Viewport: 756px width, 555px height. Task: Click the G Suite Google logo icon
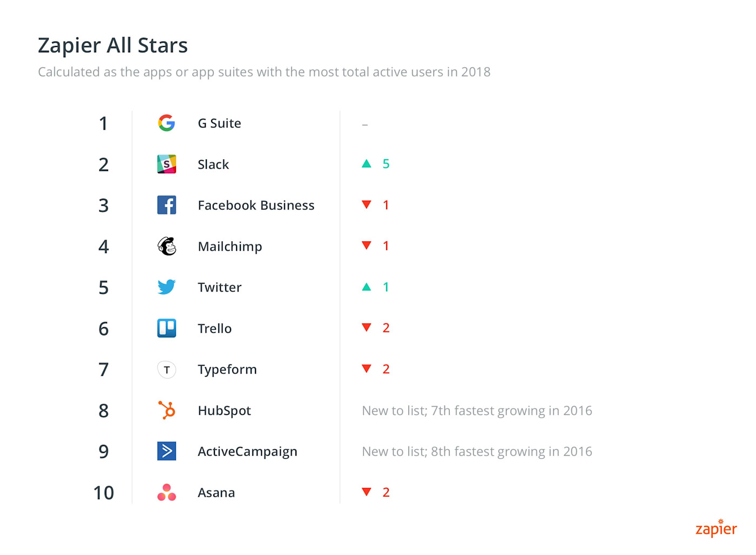pos(166,123)
